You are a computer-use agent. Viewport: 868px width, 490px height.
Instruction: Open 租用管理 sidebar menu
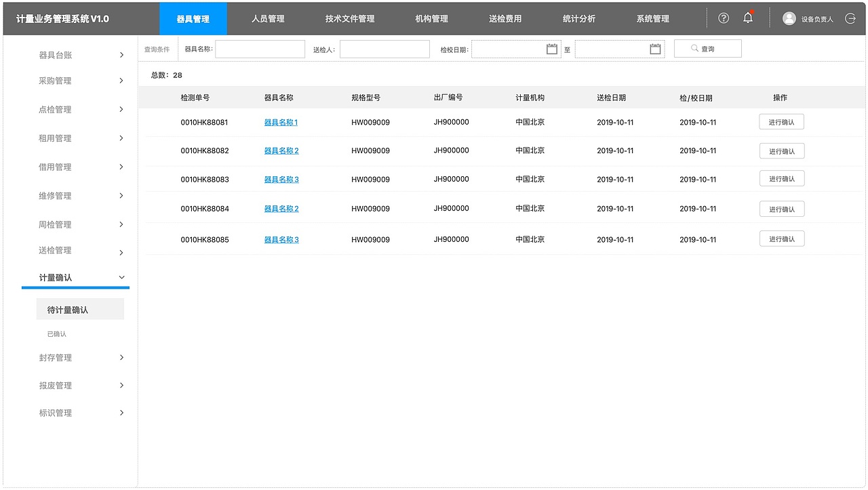pos(55,138)
